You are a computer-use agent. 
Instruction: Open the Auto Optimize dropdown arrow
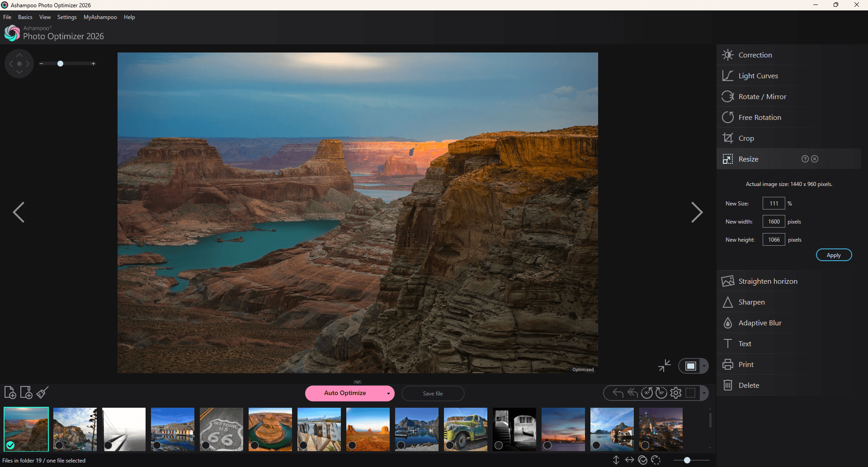388,394
